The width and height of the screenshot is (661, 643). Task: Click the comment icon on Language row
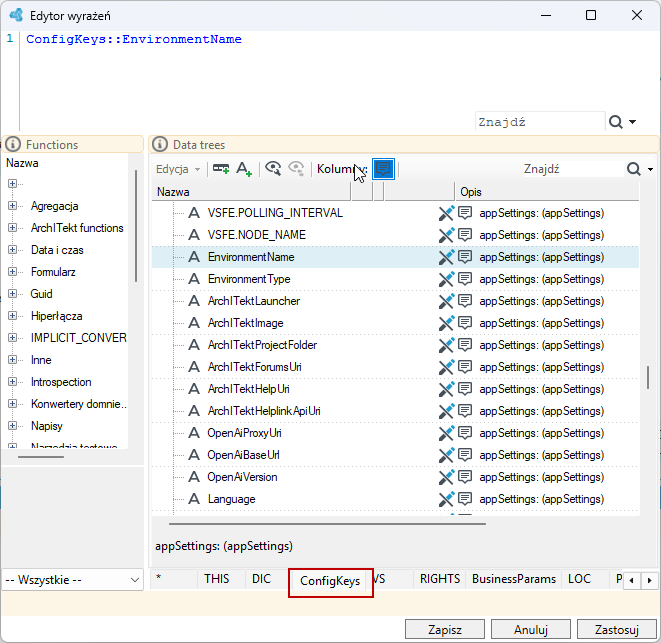[x=465, y=499]
